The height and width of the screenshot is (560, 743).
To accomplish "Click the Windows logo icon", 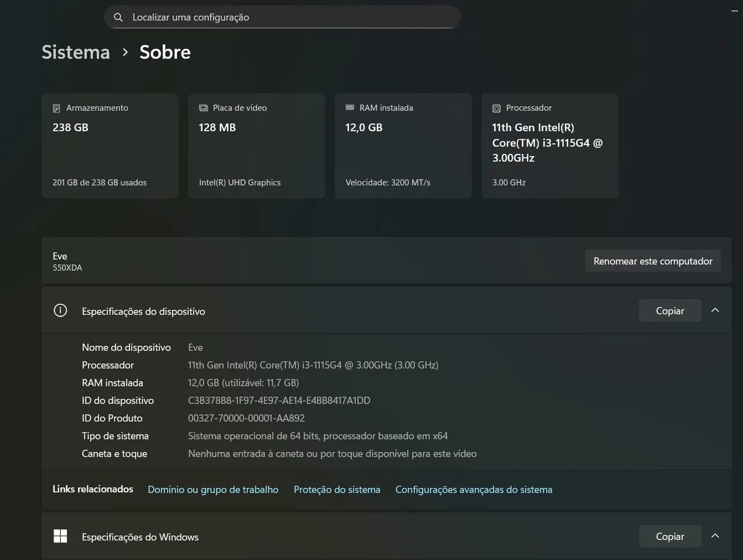I will (x=60, y=536).
